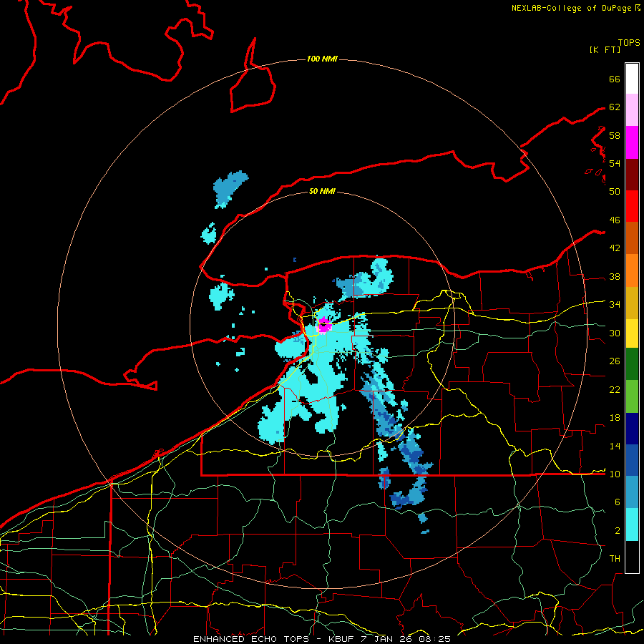The width and height of the screenshot is (644, 644).
Task: Click the magenta legend swatch
Action: pos(632,142)
